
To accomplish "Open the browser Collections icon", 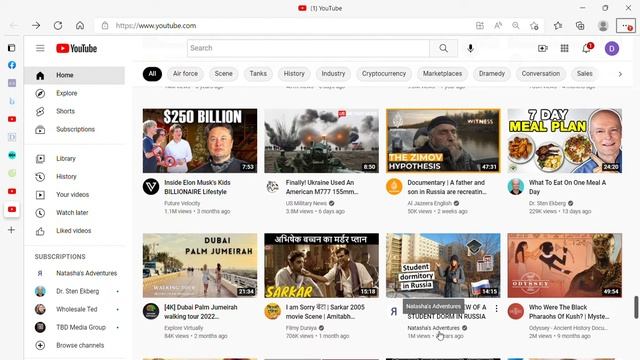I will (580, 26).
